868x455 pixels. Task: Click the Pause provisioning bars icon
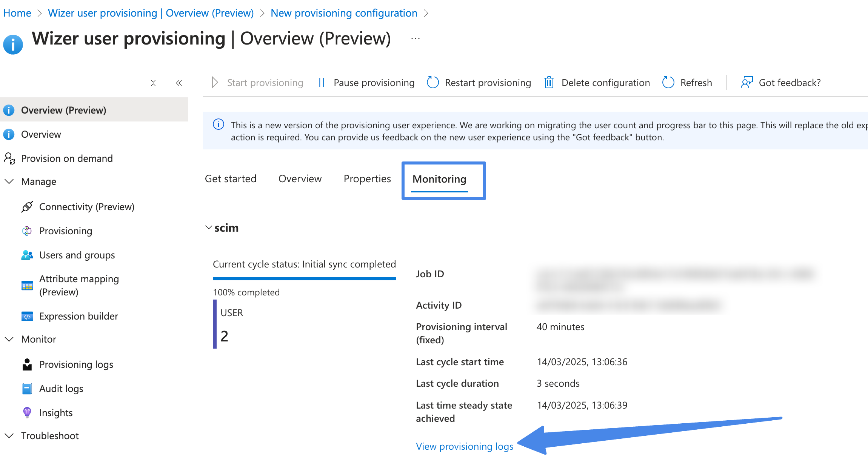(x=322, y=83)
